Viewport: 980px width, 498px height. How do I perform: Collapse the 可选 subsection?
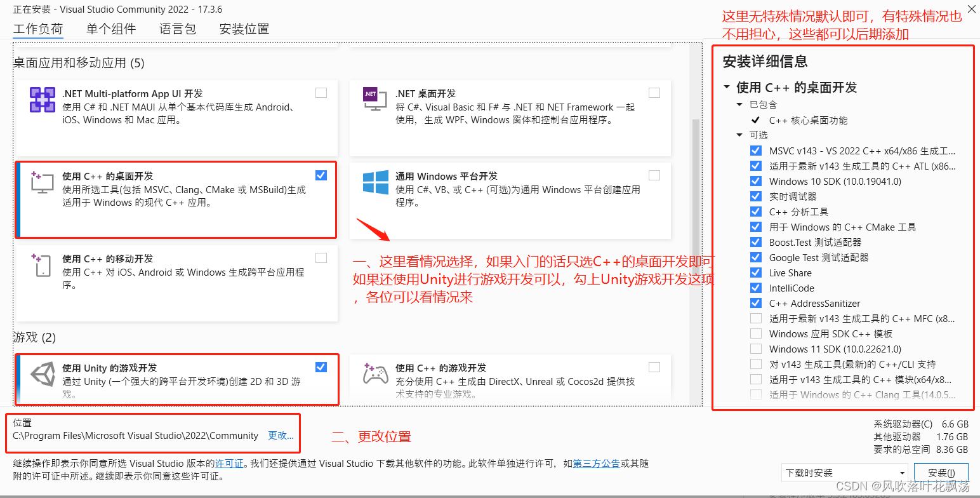[739, 135]
